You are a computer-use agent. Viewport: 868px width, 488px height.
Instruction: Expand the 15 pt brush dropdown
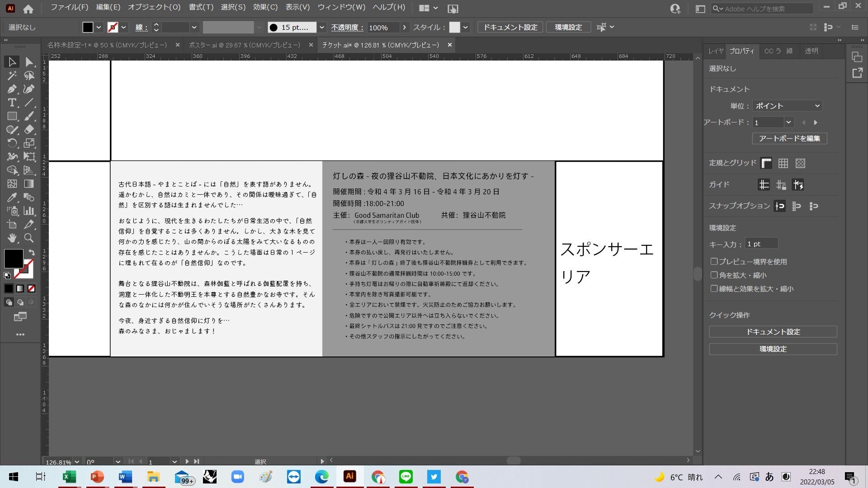coord(321,27)
